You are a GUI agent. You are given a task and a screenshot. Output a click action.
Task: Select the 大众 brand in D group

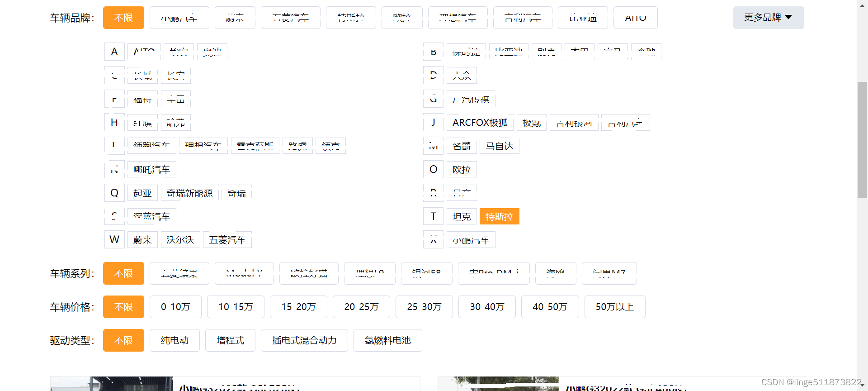click(462, 76)
